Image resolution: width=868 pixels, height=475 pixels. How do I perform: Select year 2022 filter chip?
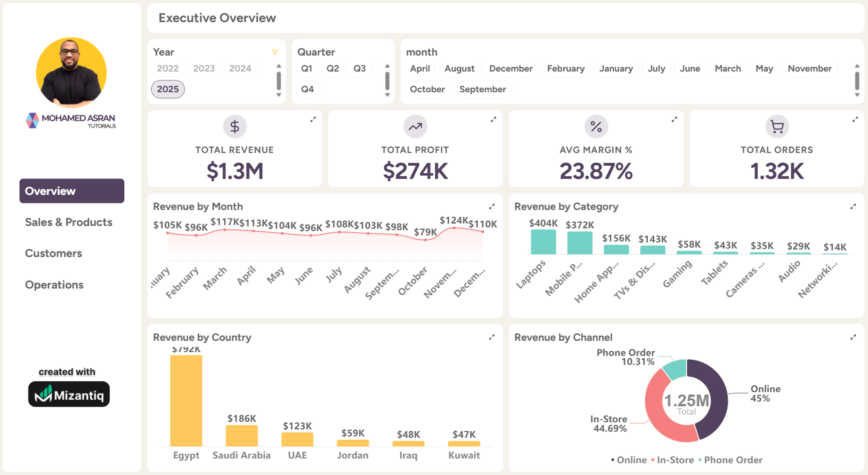168,68
